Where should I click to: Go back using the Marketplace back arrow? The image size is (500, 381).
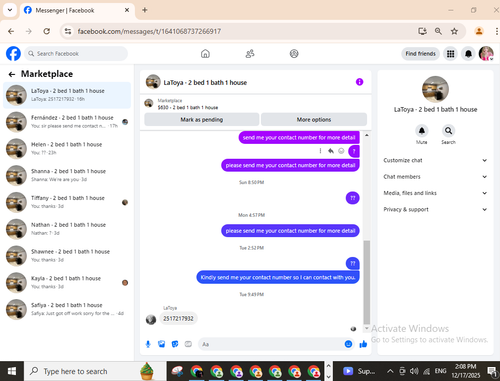point(12,74)
